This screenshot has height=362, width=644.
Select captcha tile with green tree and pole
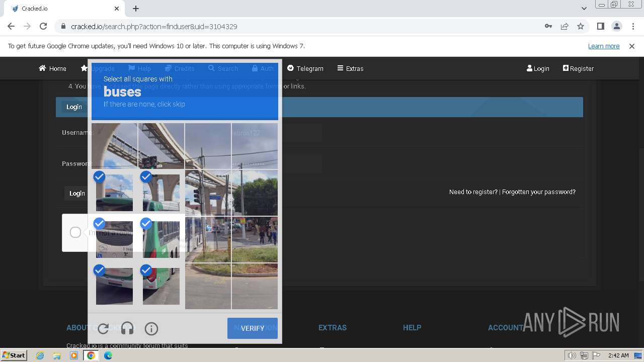pos(255,193)
